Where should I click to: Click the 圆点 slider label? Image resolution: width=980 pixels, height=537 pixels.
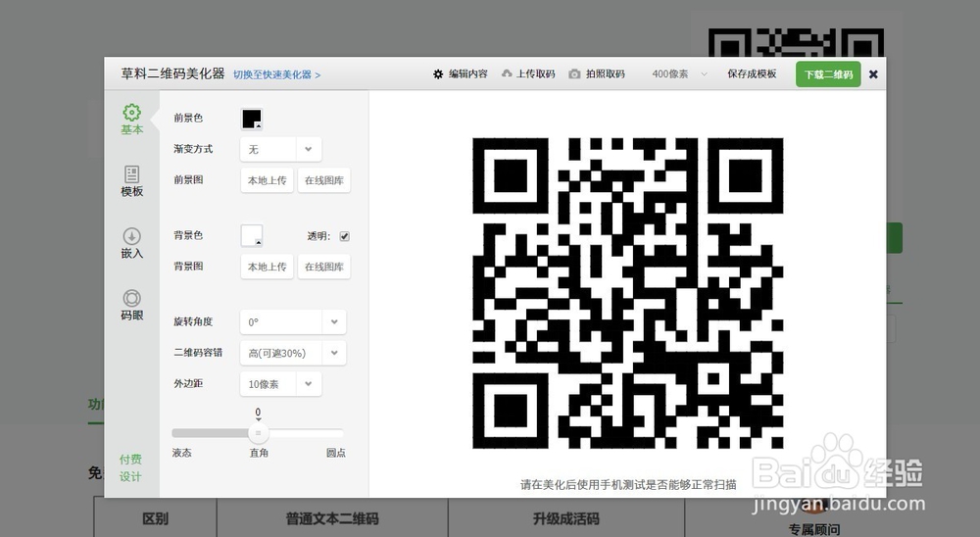tap(335, 453)
